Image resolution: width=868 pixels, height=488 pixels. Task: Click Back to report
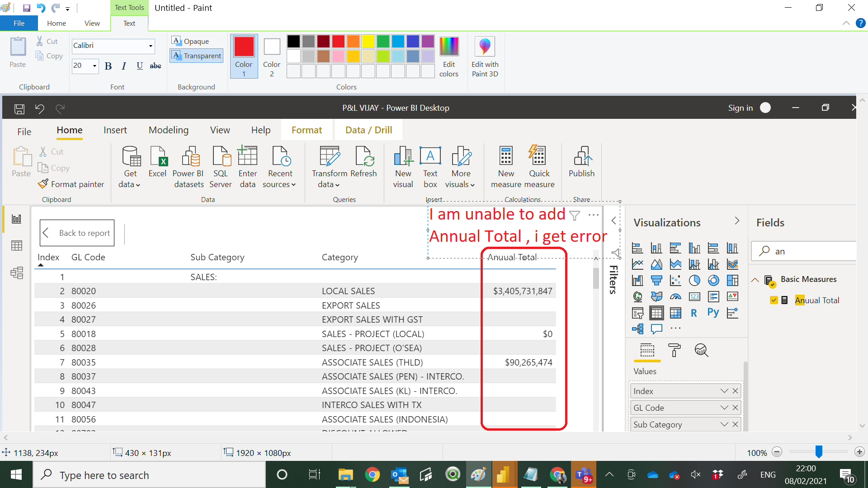click(x=77, y=233)
